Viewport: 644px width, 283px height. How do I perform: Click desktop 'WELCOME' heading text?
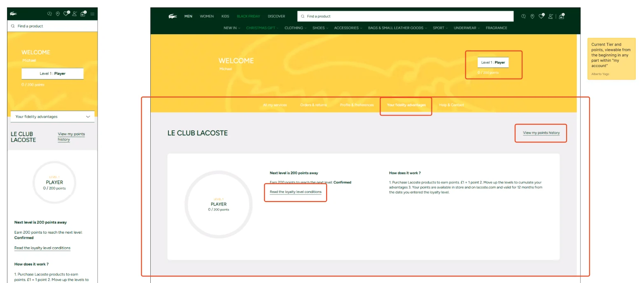[236, 60]
